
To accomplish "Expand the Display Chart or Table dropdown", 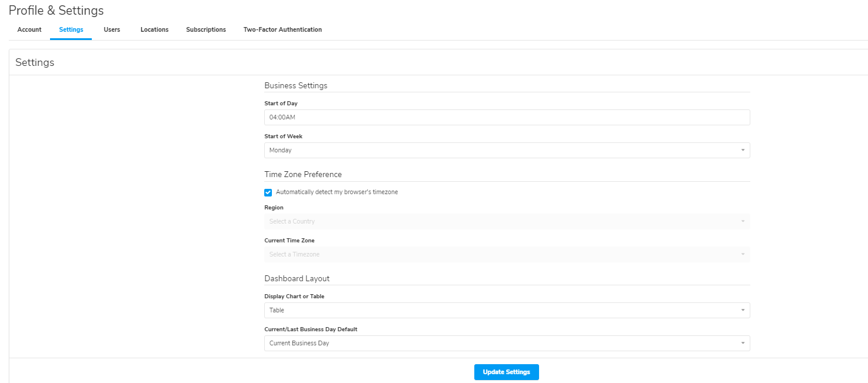I will coord(500,310).
